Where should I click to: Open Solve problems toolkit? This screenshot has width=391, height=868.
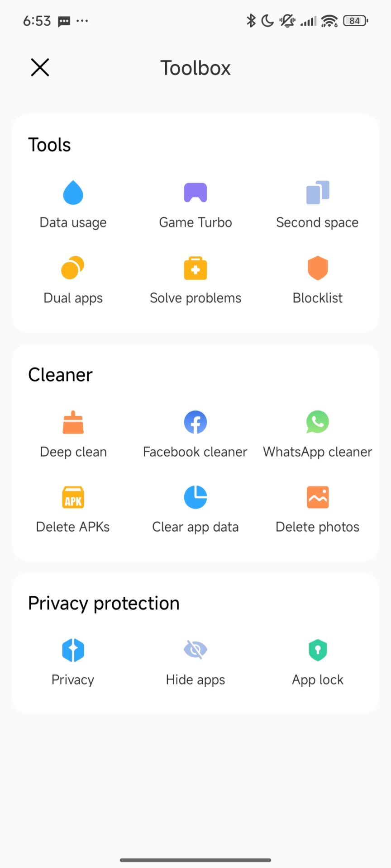195,268
